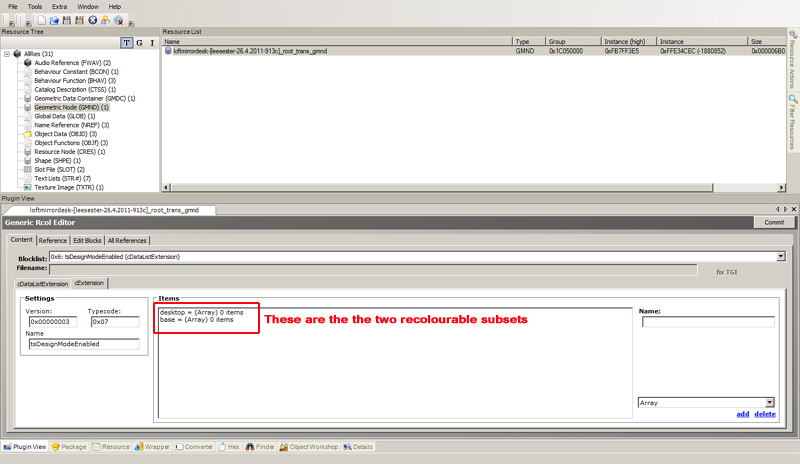Click the Save disk icon in toolbar
This screenshot has height=464, width=800.
pyautogui.click(x=66, y=19)
